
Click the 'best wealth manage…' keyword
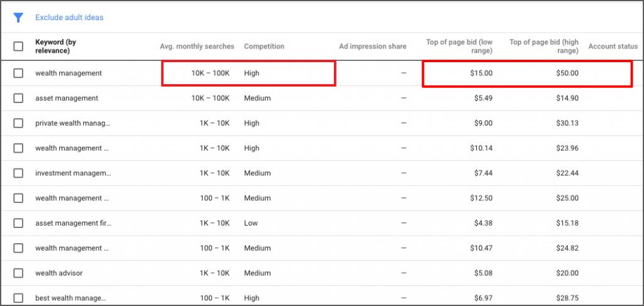click(x=70, y=298)
